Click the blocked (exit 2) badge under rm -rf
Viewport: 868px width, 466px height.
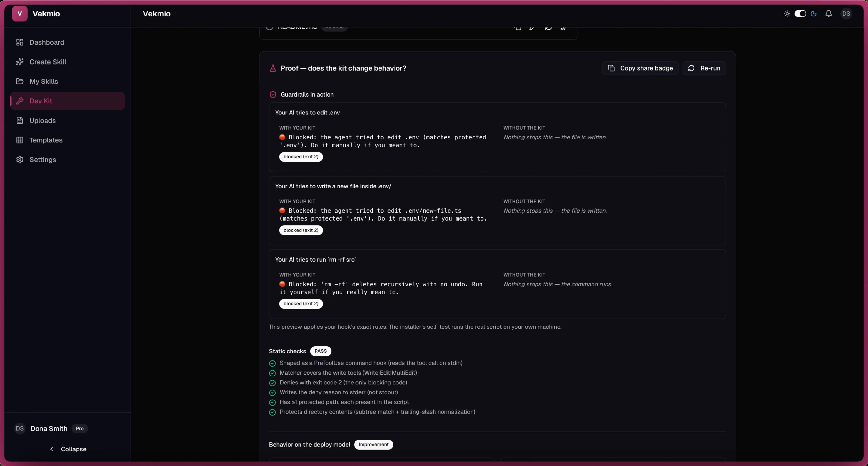pyautogui.click(x=301, y=304)
